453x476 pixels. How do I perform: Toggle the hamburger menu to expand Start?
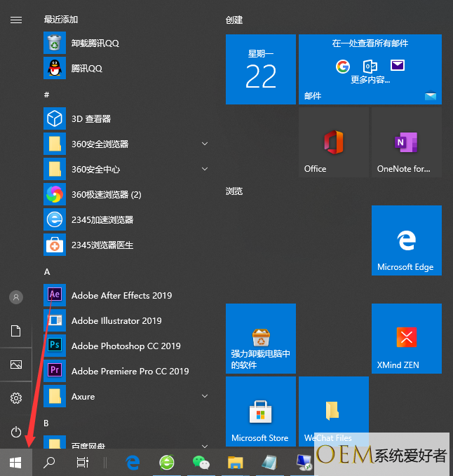pos(15,20)
